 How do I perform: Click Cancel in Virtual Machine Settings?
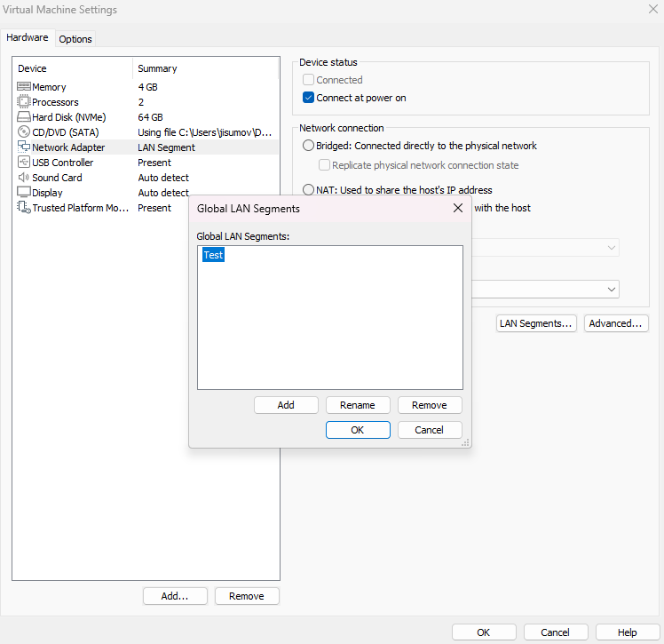click(x=556, y=632)
